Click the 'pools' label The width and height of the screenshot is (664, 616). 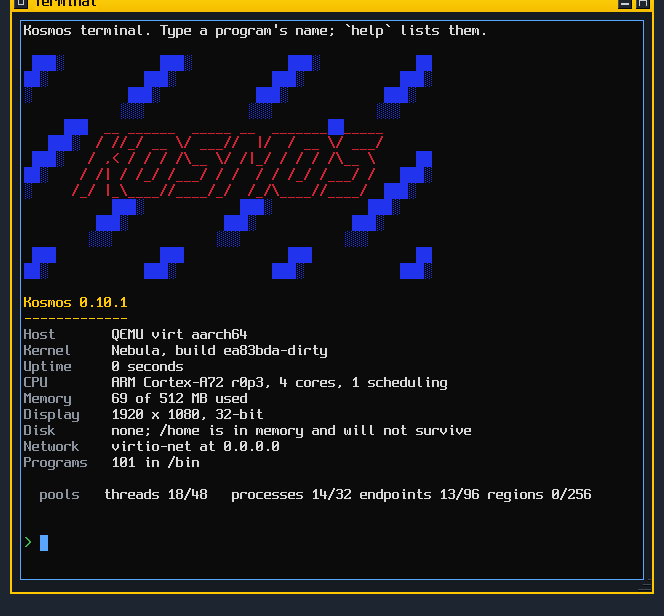(59, 495)
